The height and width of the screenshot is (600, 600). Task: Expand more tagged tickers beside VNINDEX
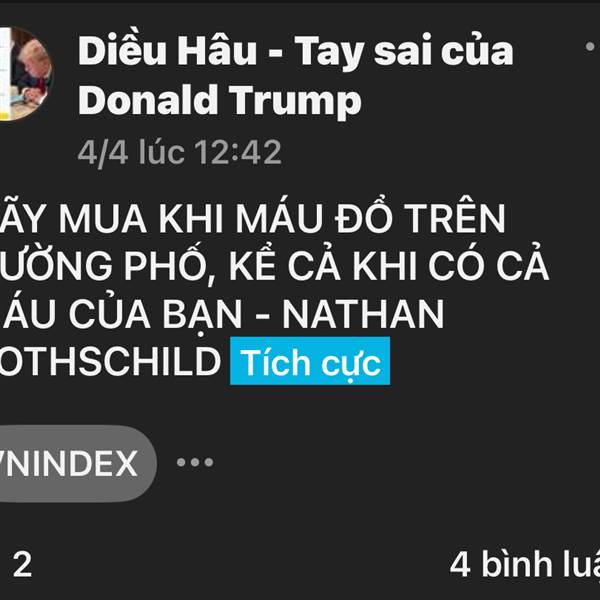(x=195, y=462)
